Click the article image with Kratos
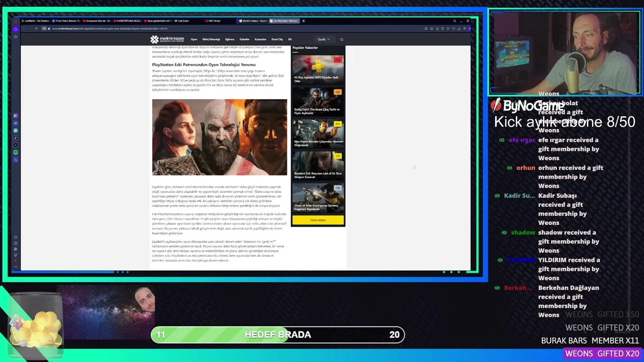The image size is (644, 362). point(219,137)
